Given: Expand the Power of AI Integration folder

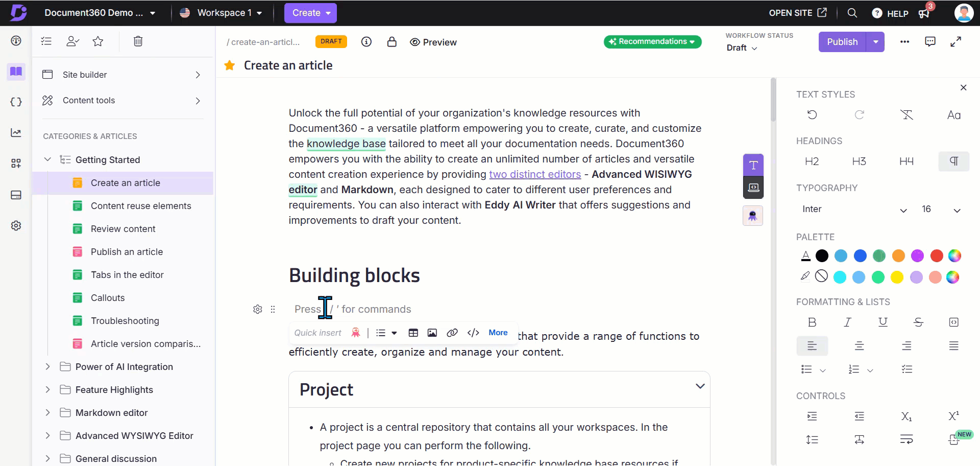Looking at the screenshot, I should click(x=47, y=366).
